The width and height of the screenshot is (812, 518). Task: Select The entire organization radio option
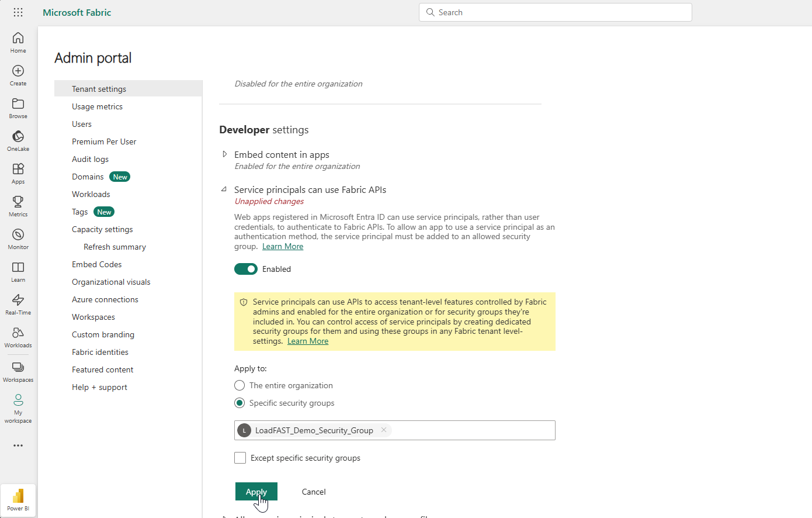(240, 385)
